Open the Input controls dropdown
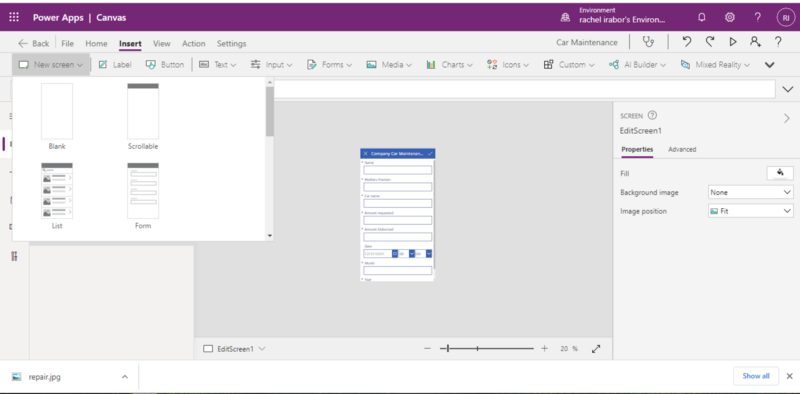 [x=271, y=65]
